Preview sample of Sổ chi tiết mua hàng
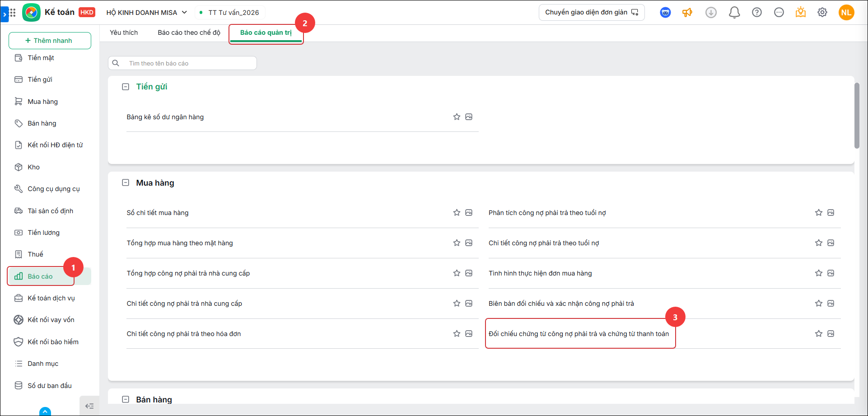Image resolution: width=868 pixels, height=416 pixels. tap(469, 213)
